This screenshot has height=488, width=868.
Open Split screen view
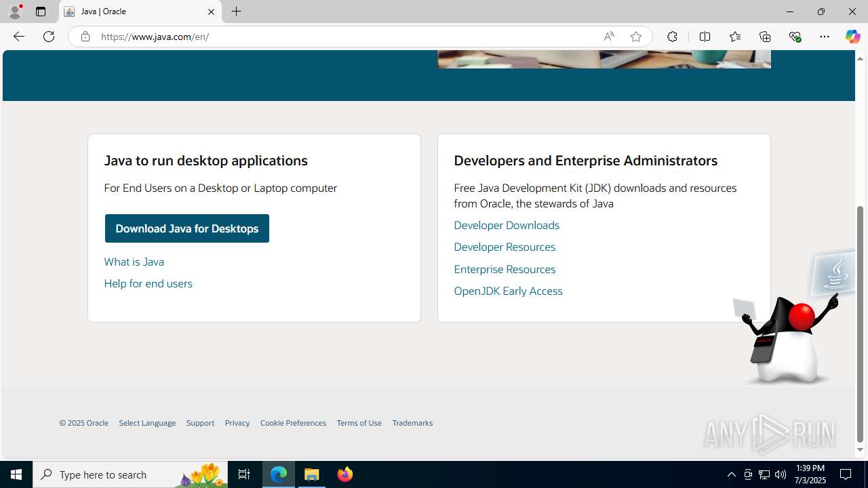(x=705, y=37)
